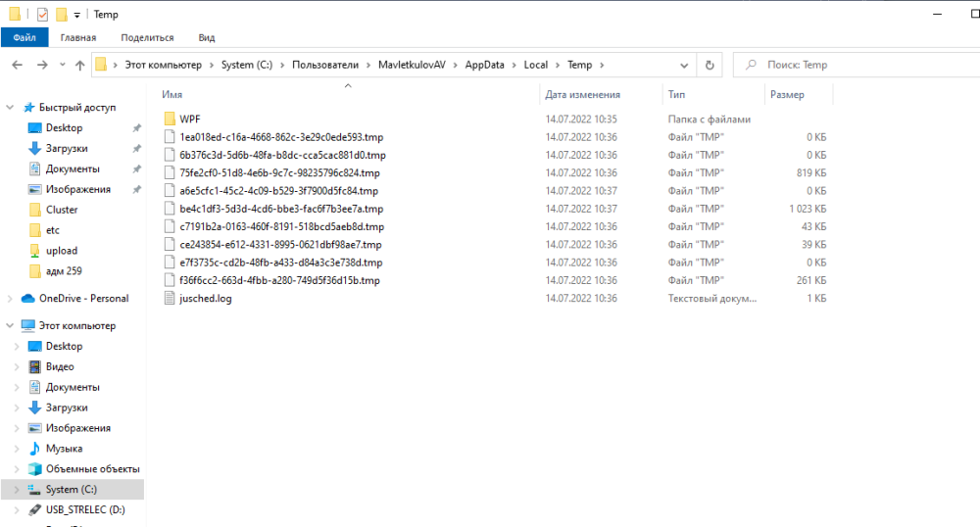Click OneDrive cloud icon
The image size is (980, 527).
28,299
